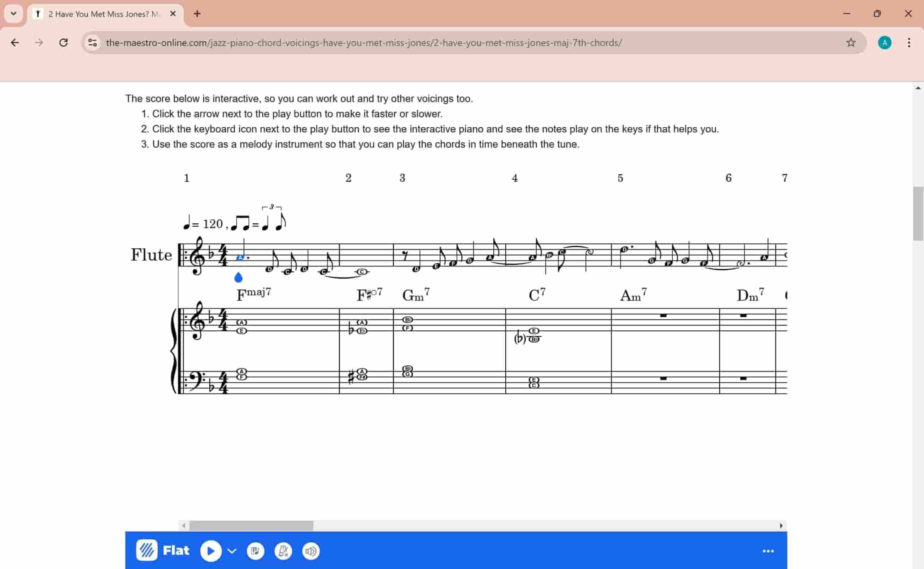Select the blue highlighted note in bar 1
Screen dimensions: 924x569
click(x=241, y=257)
